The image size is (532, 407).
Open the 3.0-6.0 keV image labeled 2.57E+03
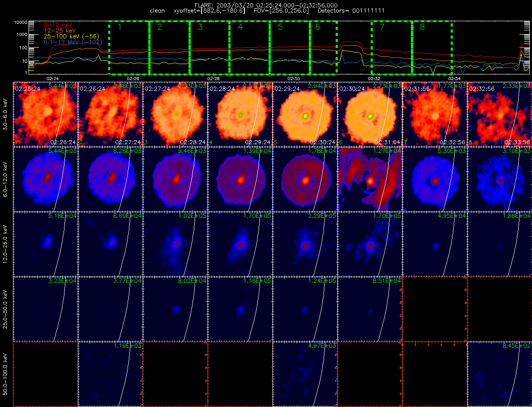coord(240,114)
